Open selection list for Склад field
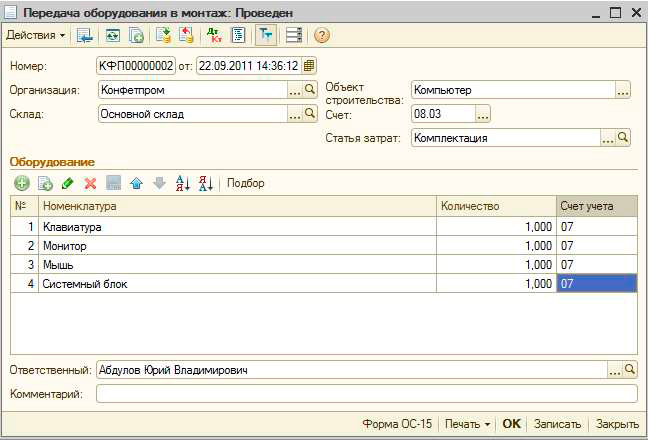648x440 pixels. pos(294,114)
